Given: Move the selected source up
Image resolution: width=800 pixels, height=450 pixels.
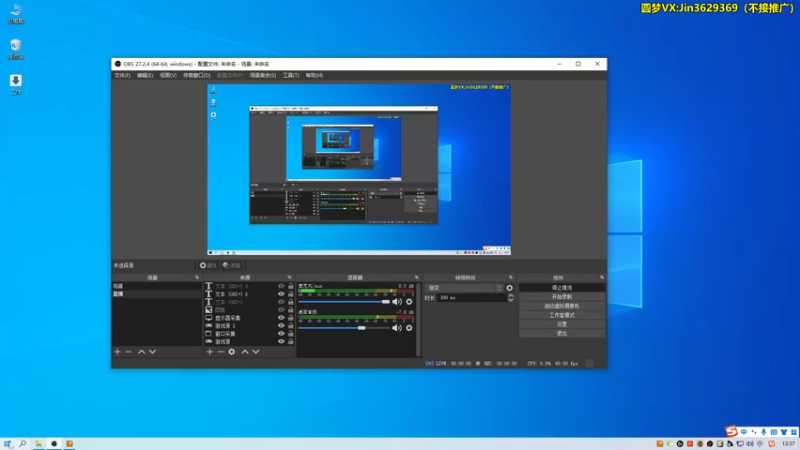Looking at the screenshot, I should coord(245,352).
